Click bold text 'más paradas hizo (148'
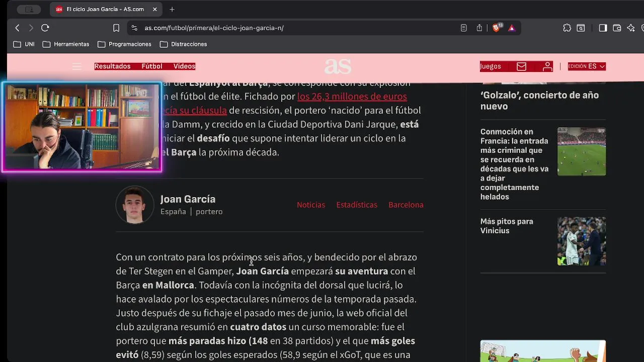The image size is (644, 362). [218, 341]
